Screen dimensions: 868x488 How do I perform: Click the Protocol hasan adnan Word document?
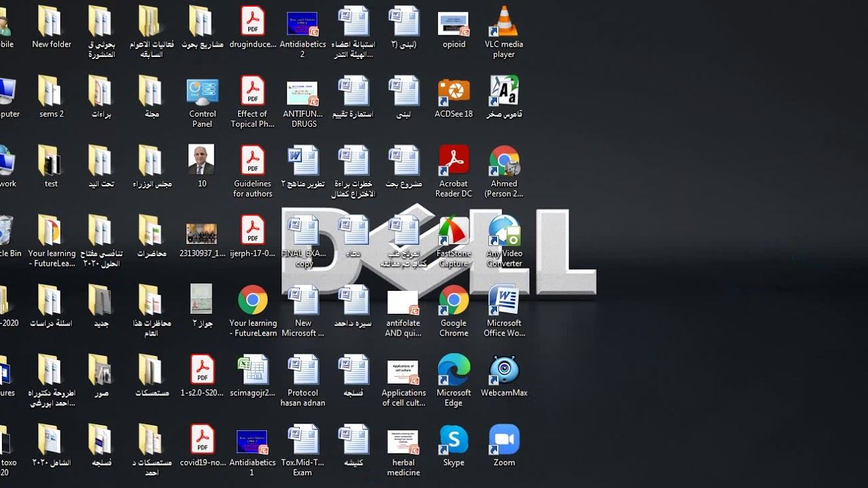point(302,381)
